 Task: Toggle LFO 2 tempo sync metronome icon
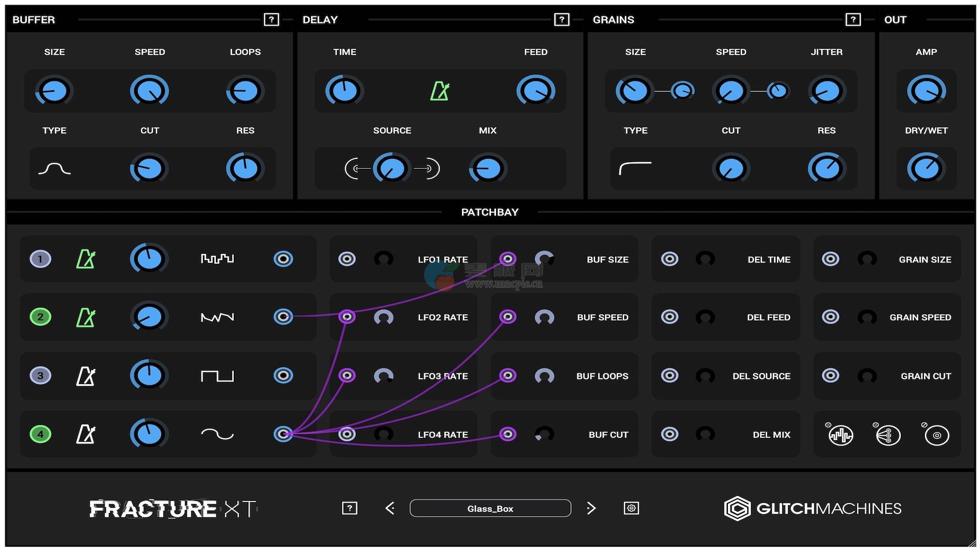tap(86, 317)
